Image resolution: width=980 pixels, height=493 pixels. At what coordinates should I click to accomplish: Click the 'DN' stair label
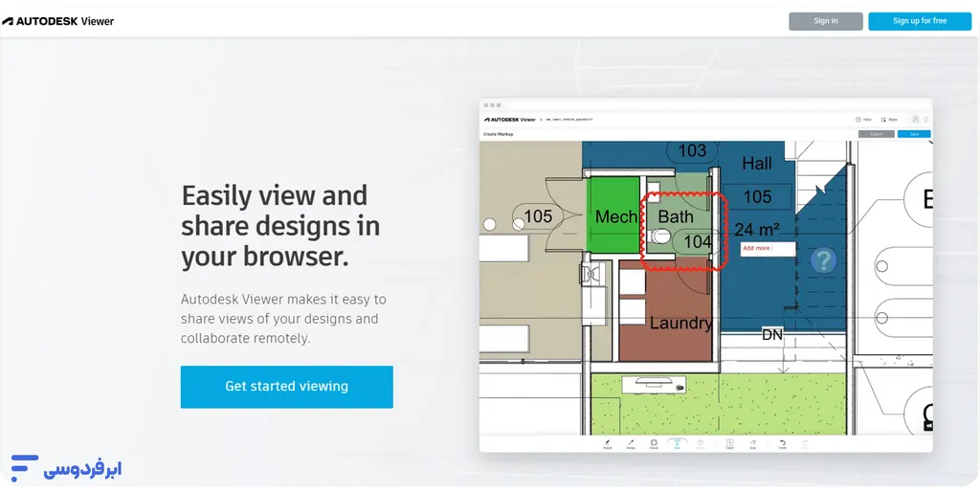point(772,335)
